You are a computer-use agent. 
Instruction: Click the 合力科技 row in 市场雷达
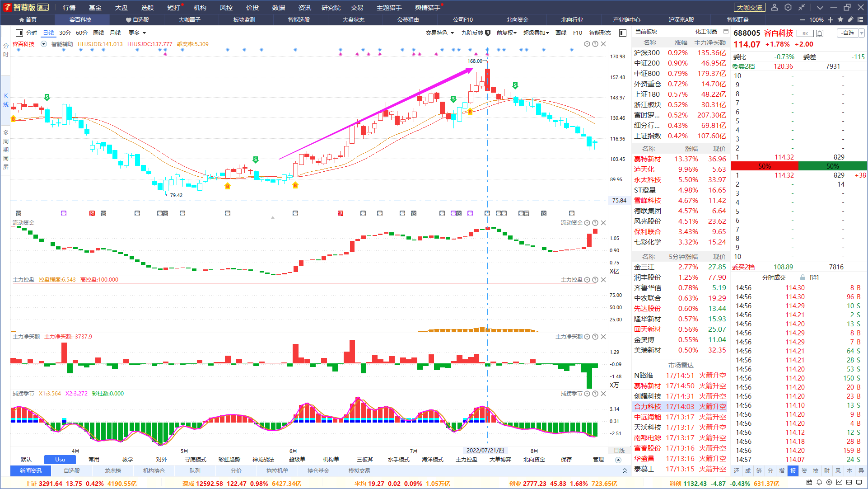click(x=680, y=407)
